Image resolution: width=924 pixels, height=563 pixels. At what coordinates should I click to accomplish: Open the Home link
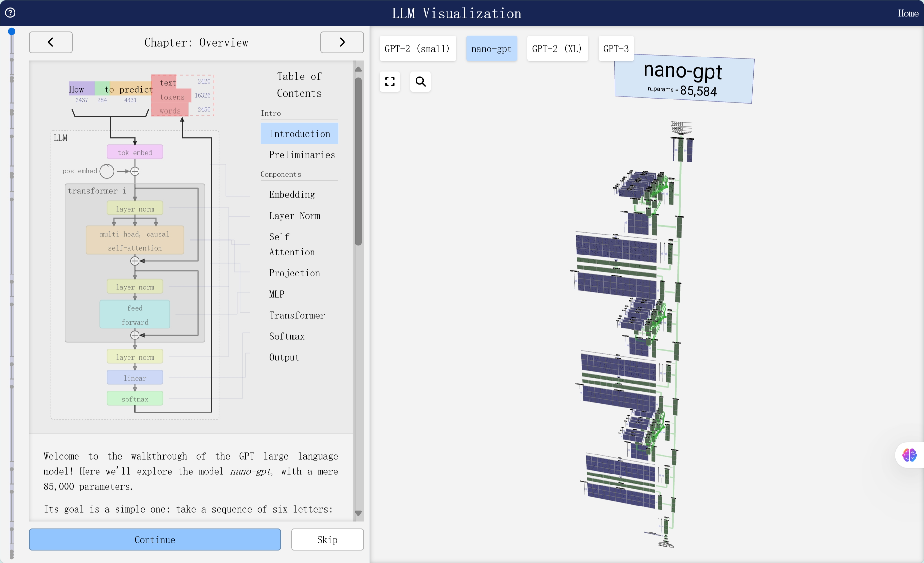click(908, 13)
